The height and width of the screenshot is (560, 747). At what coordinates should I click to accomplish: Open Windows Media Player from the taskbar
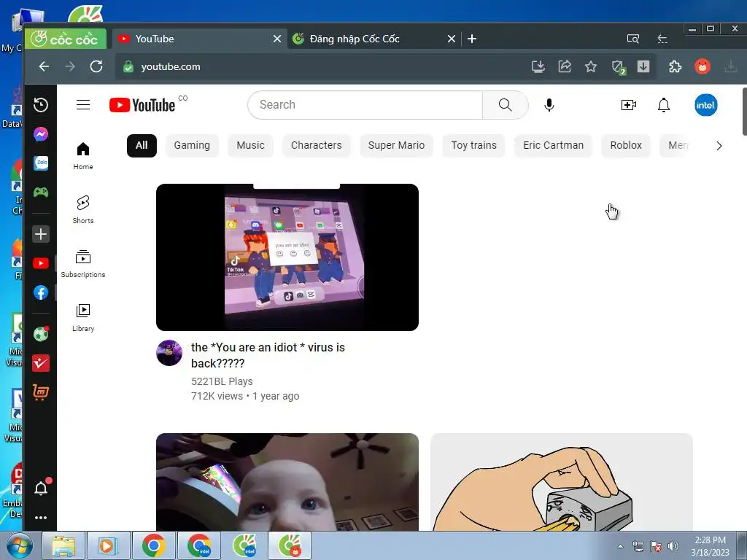pos(108,545)
